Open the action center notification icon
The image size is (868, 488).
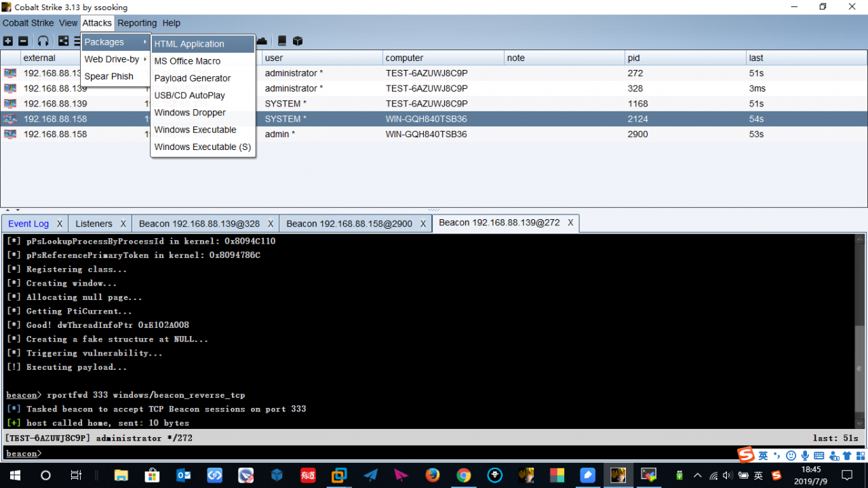tap(847, 475)
